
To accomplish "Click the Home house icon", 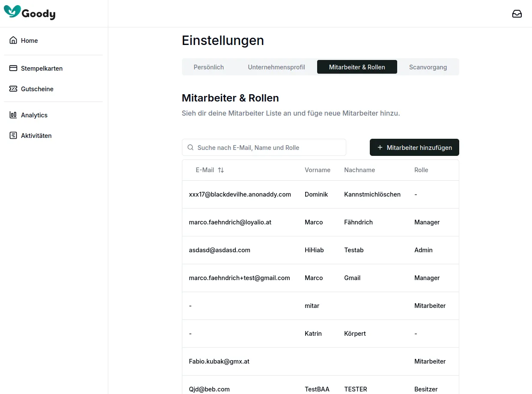I will click(x=13, y=40).
